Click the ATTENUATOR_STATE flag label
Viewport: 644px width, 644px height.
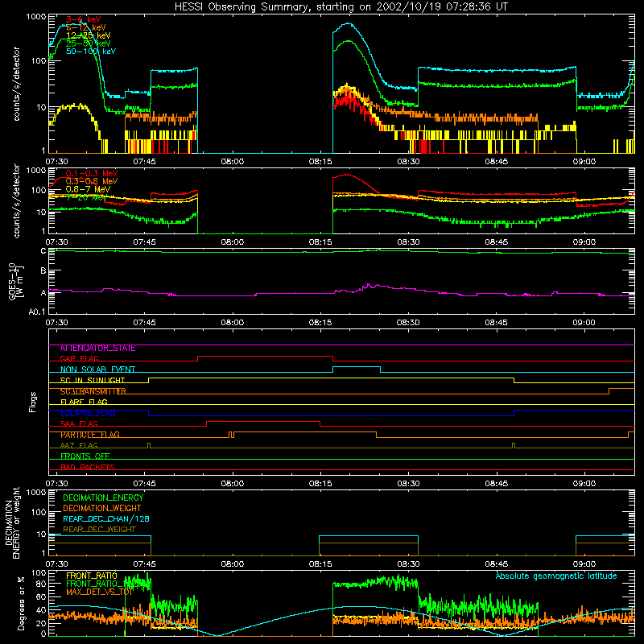pyautogui.click(x=97, y=349)
